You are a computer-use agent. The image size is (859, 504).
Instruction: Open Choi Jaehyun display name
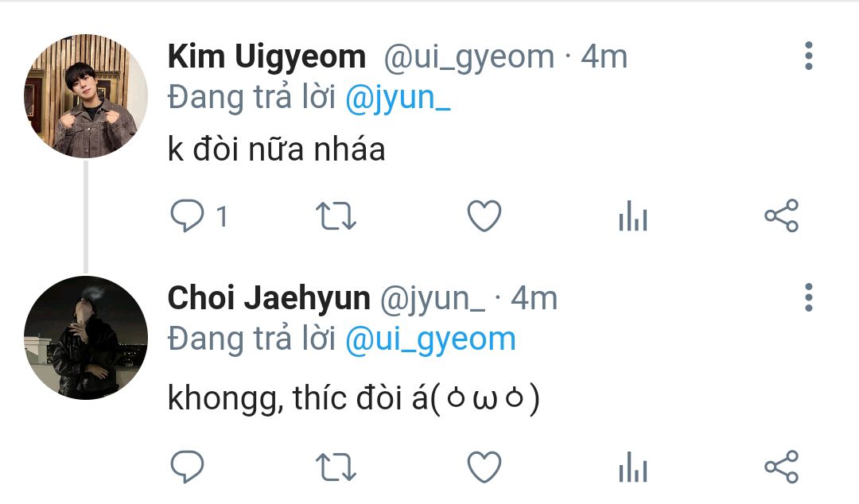click(x=269, y=298)
